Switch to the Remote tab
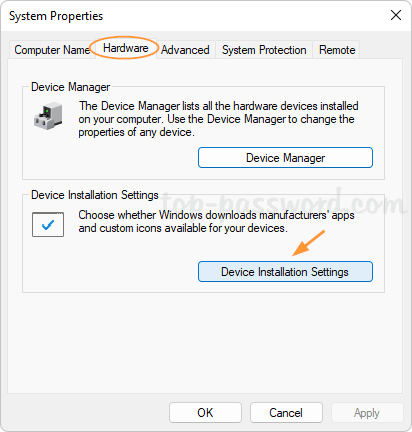The image size is (412, 432). pos(337,50)
